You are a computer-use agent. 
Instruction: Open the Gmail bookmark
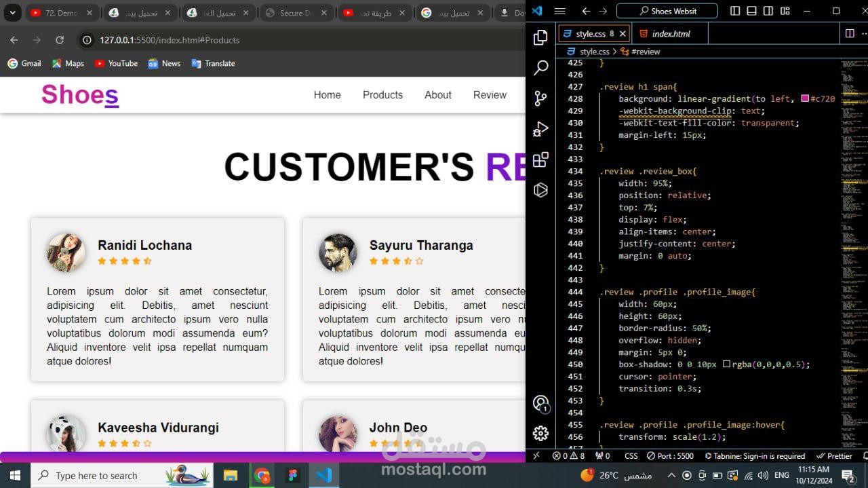[x=24, y=63]
